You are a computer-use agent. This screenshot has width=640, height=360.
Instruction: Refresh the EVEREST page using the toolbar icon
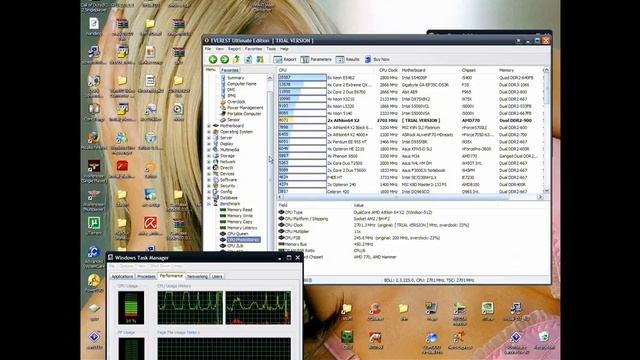click(x=248, y=60)
